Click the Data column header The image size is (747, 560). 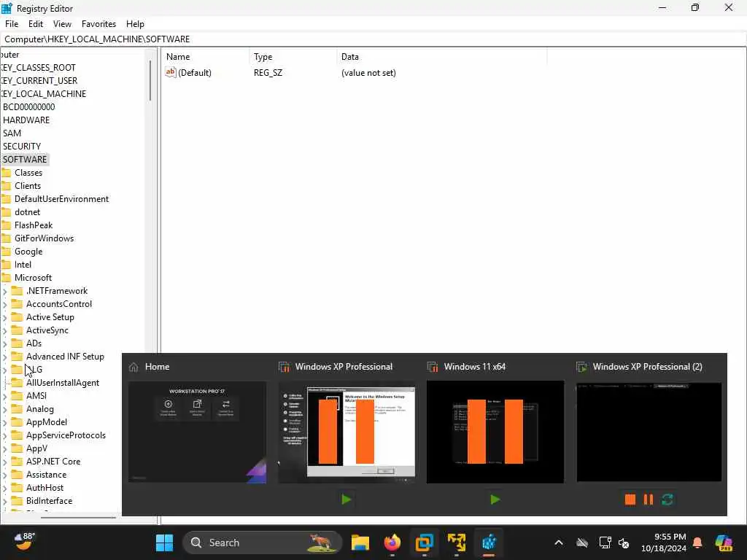349,57
